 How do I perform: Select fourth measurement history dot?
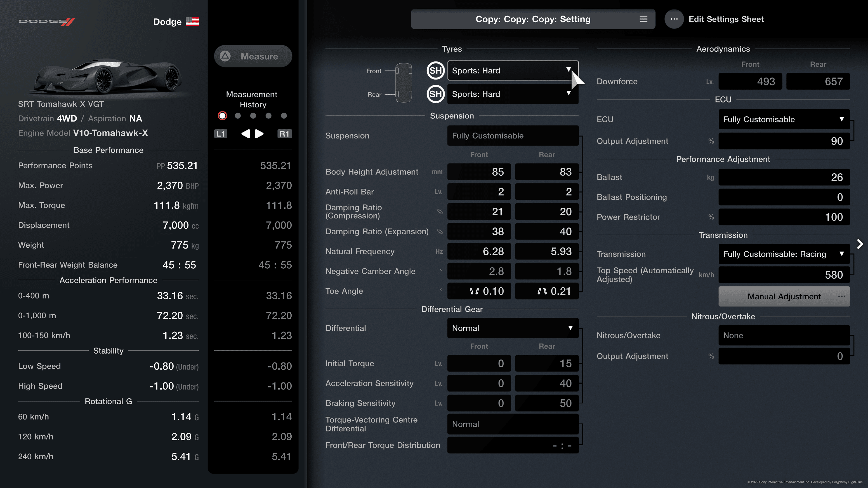point(269,116)
